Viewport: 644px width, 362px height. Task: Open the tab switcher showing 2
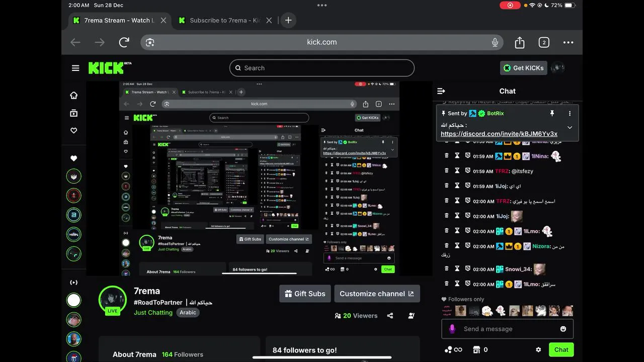pos(544,42)
